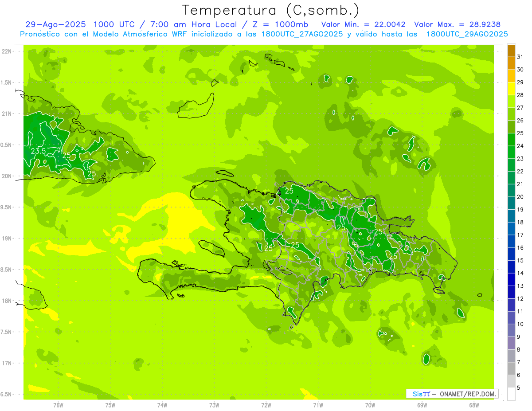Pick the yellow swatch between 28 and 29
The image size is (532, 411).
pyautogui.click(x=511, y=89)
